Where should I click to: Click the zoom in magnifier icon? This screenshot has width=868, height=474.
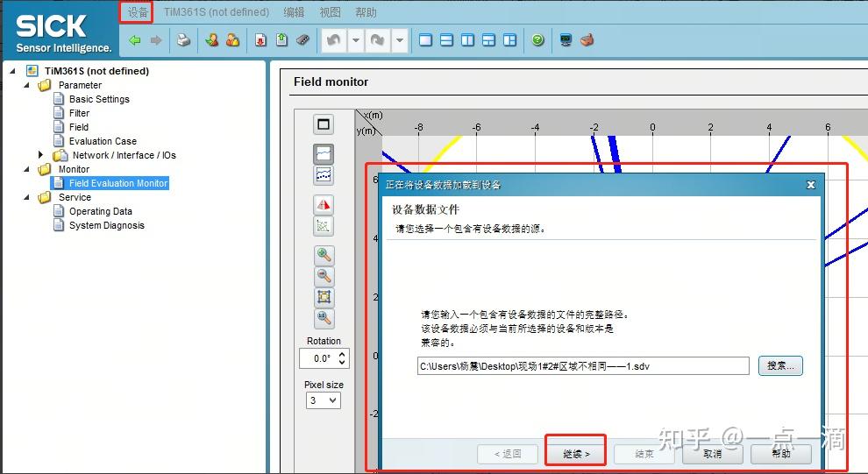click(324, 255)
